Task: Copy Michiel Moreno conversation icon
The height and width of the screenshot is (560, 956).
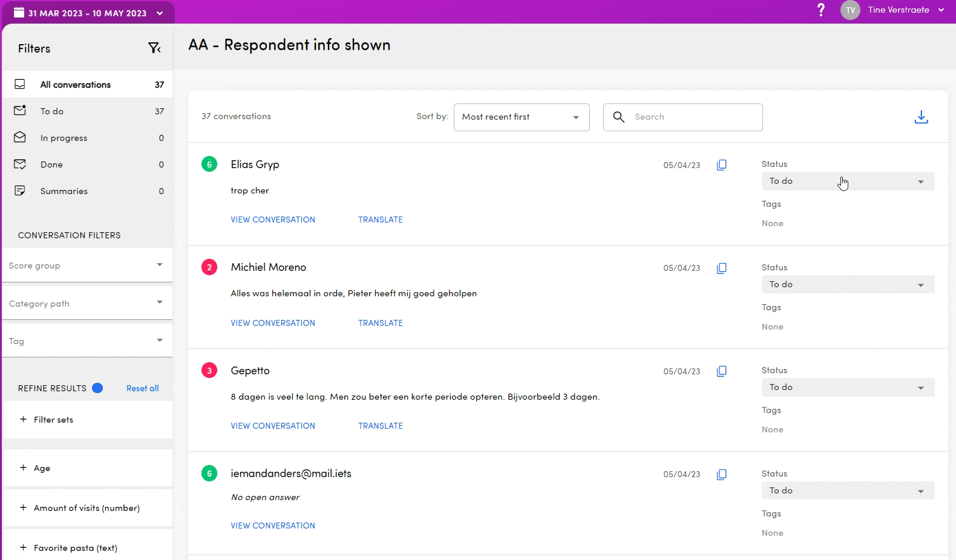Action: pyautogui.click(x=721, y=268)
